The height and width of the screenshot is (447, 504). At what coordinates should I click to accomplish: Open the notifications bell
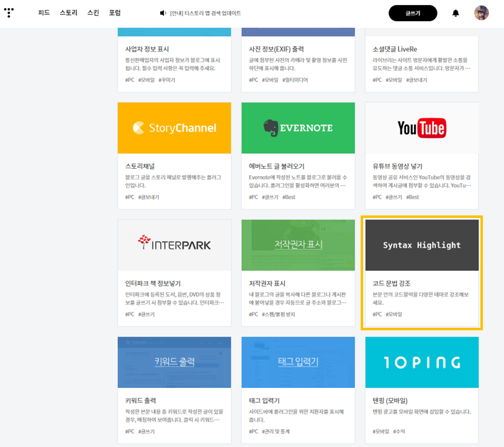click(x=456, y=13)
